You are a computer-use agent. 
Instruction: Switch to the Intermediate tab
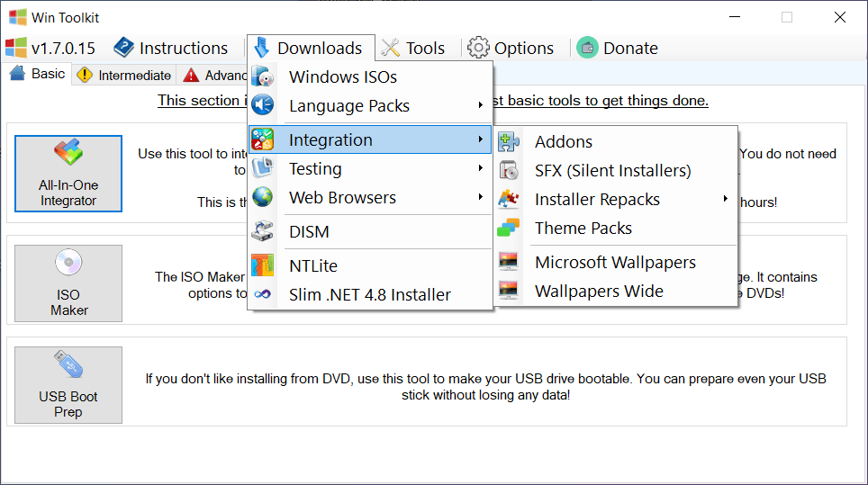click(x=124, y=75)
